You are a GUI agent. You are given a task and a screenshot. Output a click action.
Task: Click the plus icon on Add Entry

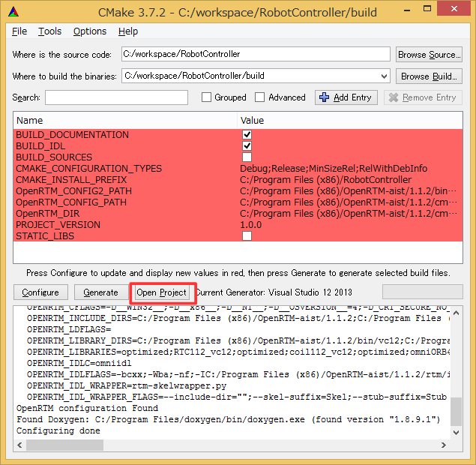(x=325, y=97)
